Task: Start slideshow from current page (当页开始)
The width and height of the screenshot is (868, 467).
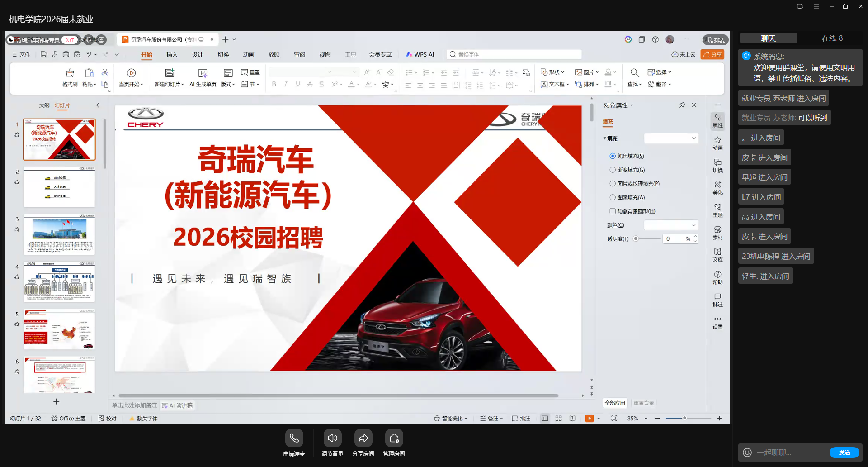Action: 131,77
